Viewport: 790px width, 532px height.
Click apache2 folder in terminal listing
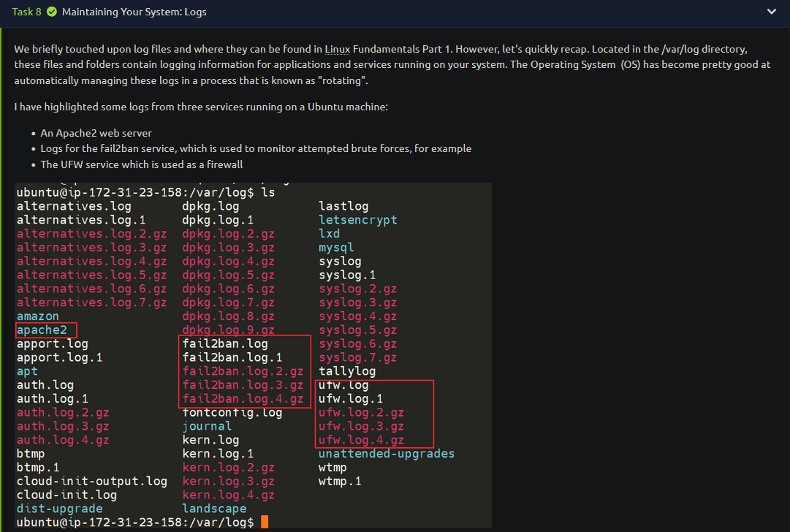point(42,330)
